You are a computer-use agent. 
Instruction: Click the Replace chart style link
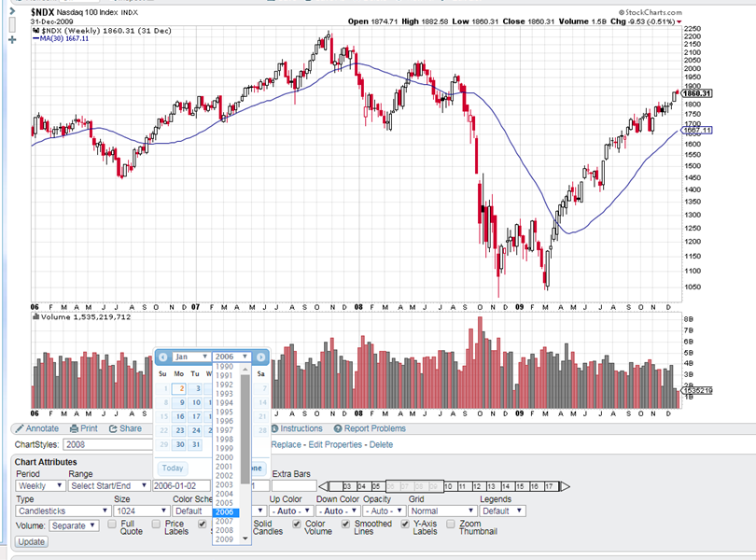(x=286, y=444)
